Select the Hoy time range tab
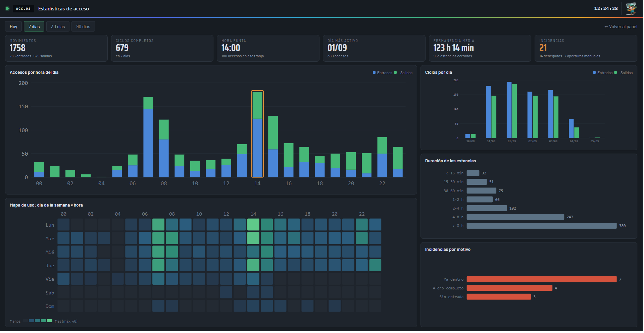The image size is (644, 333). coord(13,26)
